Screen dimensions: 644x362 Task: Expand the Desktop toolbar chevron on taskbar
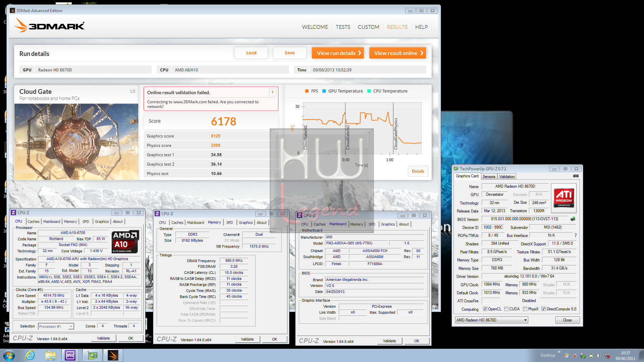point(559,352)
